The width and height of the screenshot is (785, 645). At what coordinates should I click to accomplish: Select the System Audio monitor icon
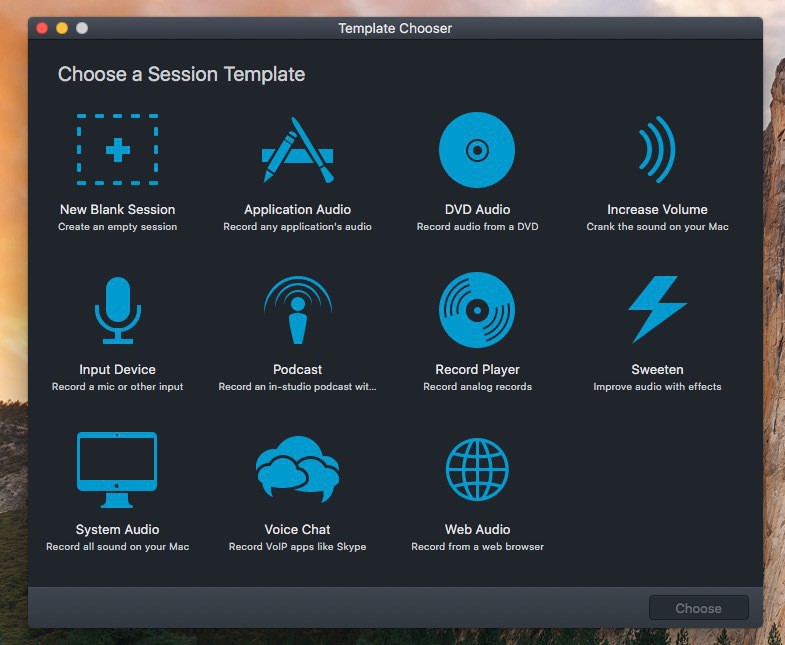click(117, 470)
